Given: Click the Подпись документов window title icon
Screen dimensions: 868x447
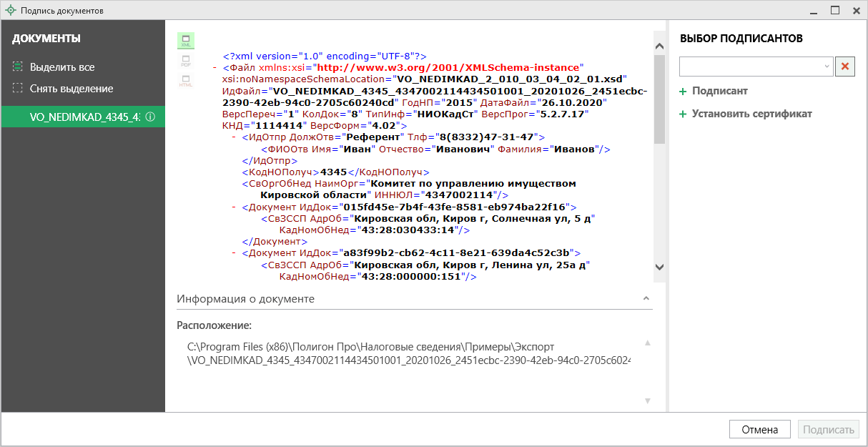Looking at the screenshot, I should [x=10, y=11].
